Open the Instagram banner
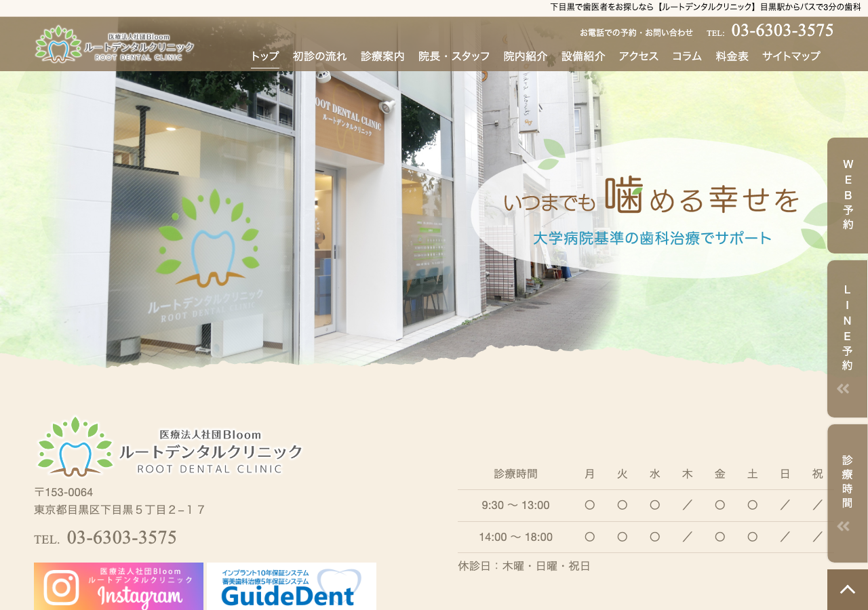The height and width of the screenshot is (610, 868). [x=119, y=586]
